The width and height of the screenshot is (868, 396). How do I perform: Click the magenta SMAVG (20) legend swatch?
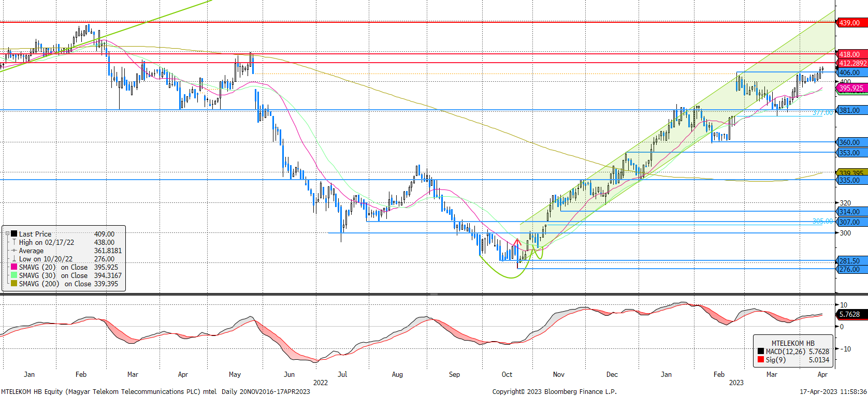pos(14,267)
